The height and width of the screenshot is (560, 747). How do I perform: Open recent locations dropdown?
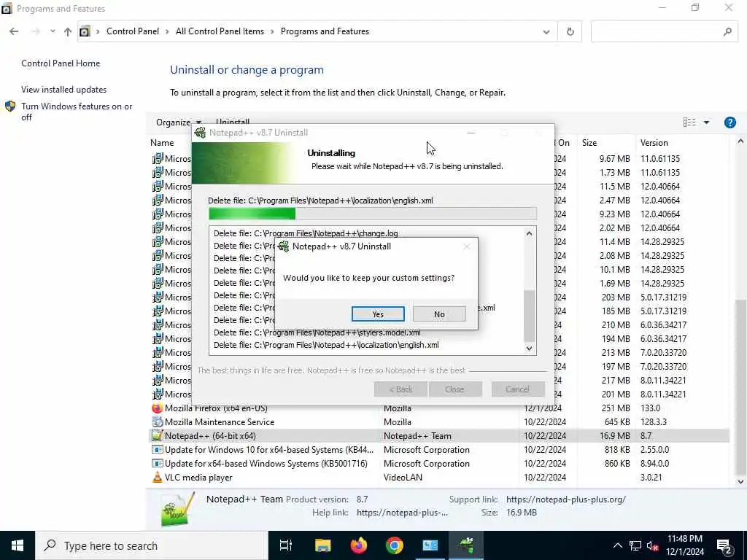click(x=53, y=31)
